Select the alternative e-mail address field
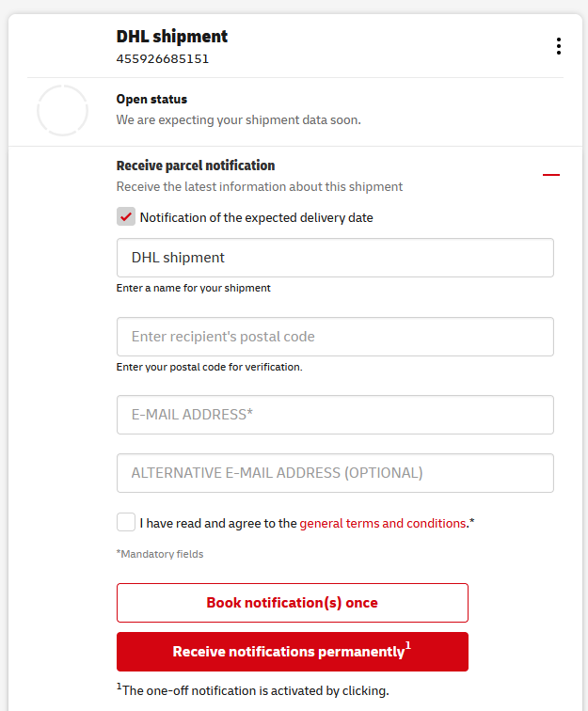The height and width of the screenshot is (711, 588). click(x=335, y=473)
